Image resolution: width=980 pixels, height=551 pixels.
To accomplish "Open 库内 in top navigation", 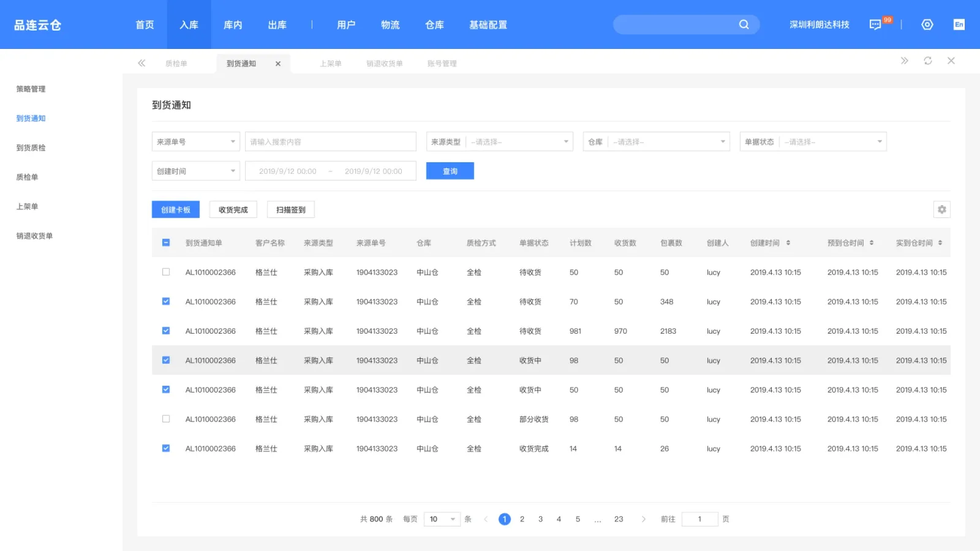I will [x=233, y=24].
